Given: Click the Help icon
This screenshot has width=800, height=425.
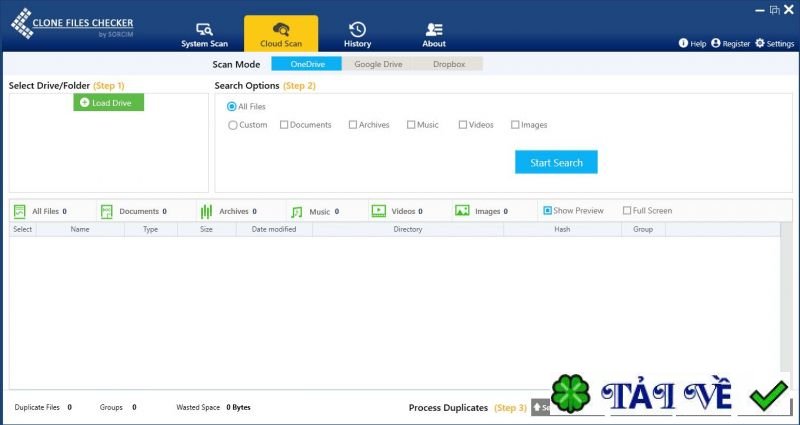Looking at the screenshot, I should 692,44.
